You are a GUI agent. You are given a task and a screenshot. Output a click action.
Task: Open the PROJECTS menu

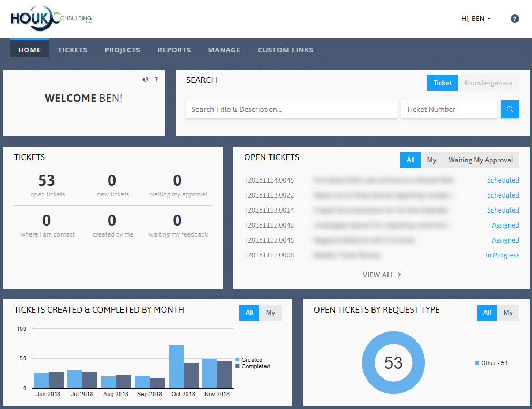(122, 50)
